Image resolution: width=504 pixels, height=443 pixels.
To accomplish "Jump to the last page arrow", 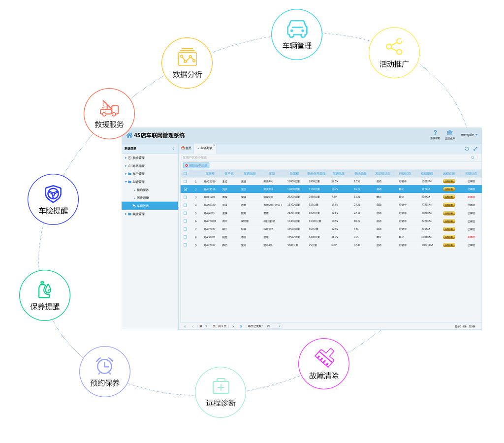I will pos(241,326).
